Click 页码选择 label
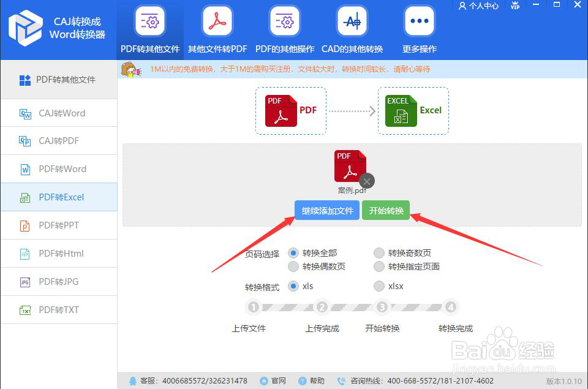588x389 pixels. [262, 254]
